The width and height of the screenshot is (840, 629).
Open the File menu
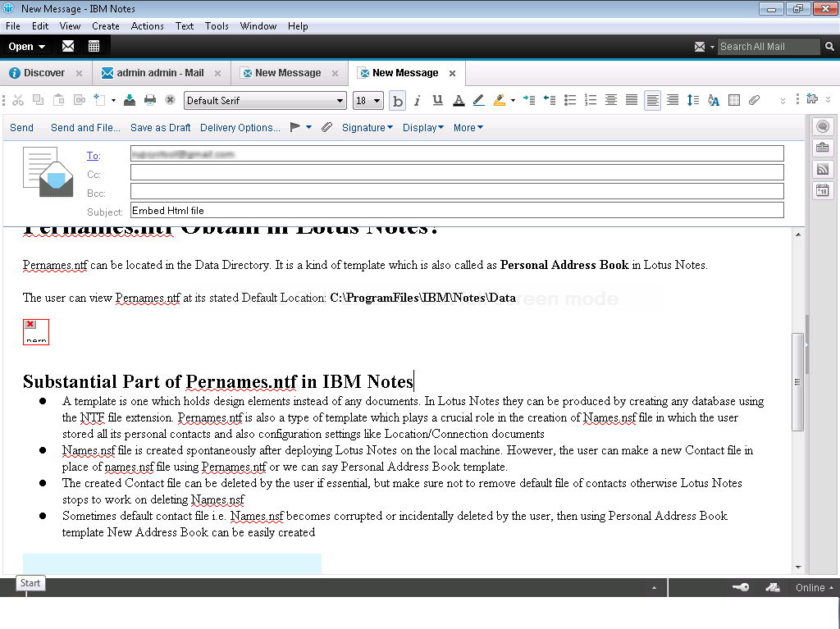pyautogui.click(x=13, y=25)
